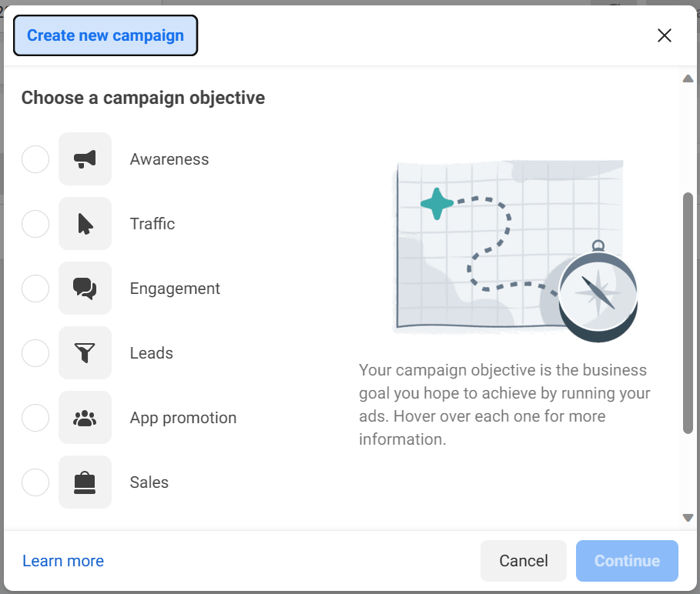Select the Awareness objective radio button
The height and width of the screenshot is (594, 700).
click(x=35, y=159)
